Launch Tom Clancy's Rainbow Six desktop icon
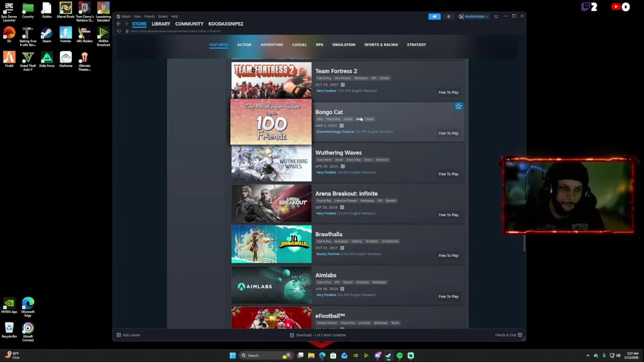 pyautogui.click(x=85, y=12)
